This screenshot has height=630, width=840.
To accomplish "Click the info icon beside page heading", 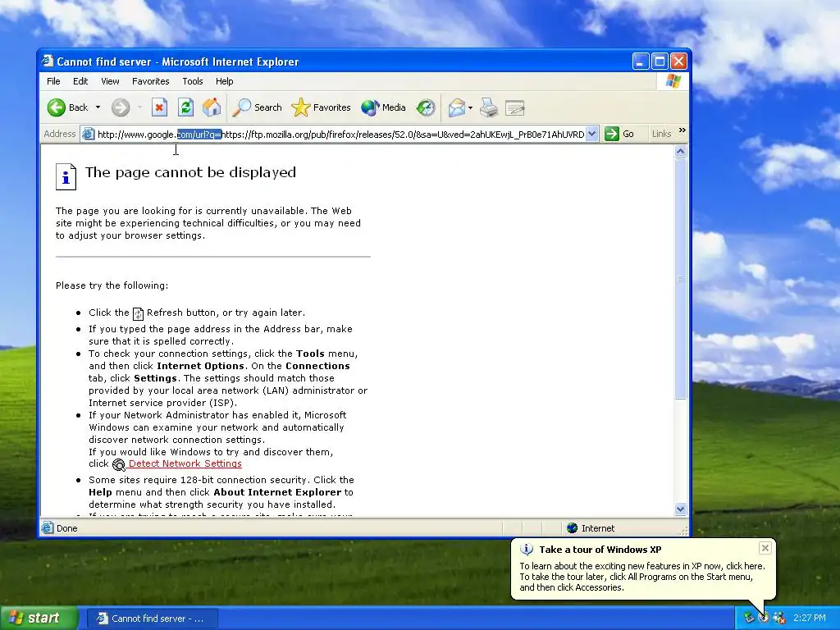I will click(66, 176).
